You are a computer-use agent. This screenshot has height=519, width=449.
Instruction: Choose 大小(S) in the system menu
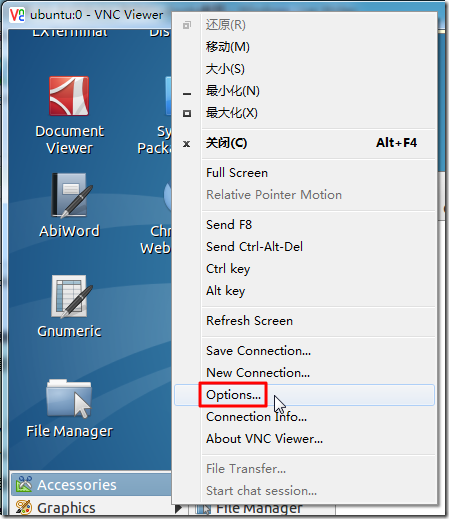pyautogui.click(x=304, y=69)
